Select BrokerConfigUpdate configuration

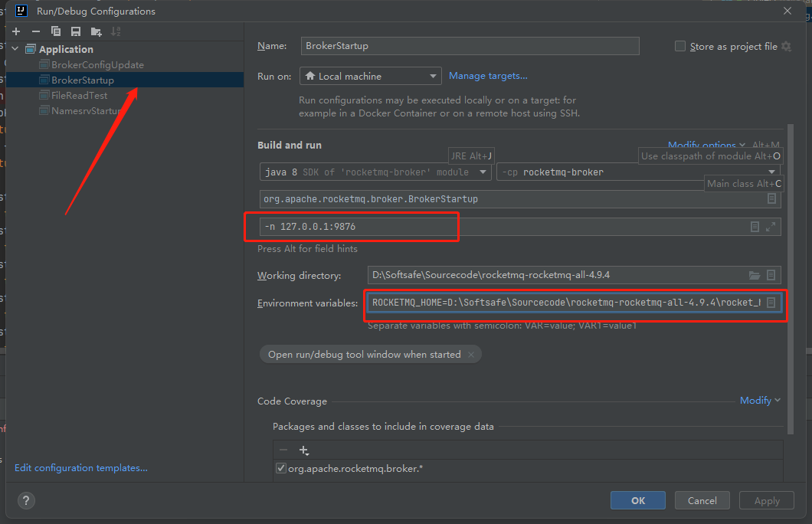pos(97,64)
